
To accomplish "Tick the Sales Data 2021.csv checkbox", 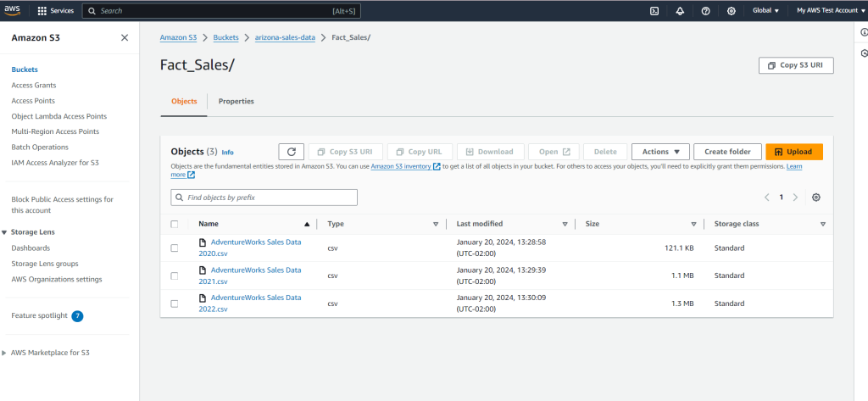I will (x=175, y=276).
